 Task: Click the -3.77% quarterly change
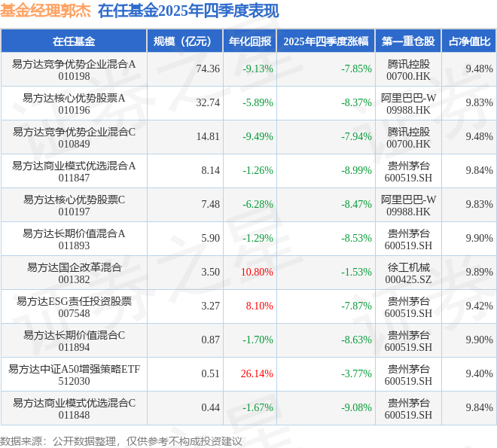pyautogui.click(x=356, y=374)
